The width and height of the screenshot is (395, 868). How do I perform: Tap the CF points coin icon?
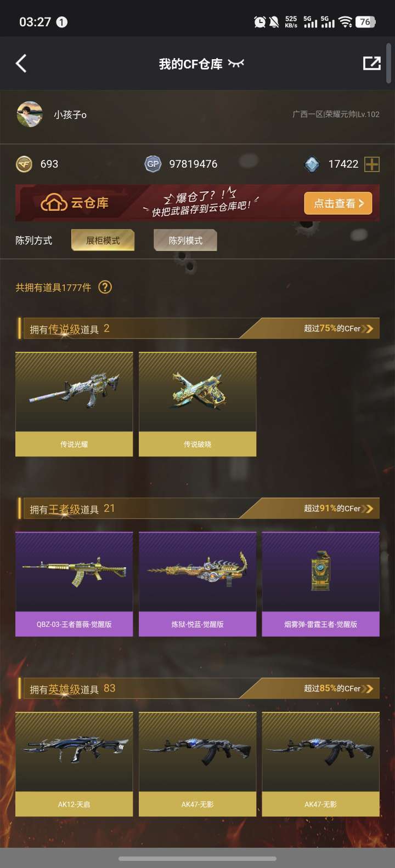pyautogui.click(x=24, y=164)
